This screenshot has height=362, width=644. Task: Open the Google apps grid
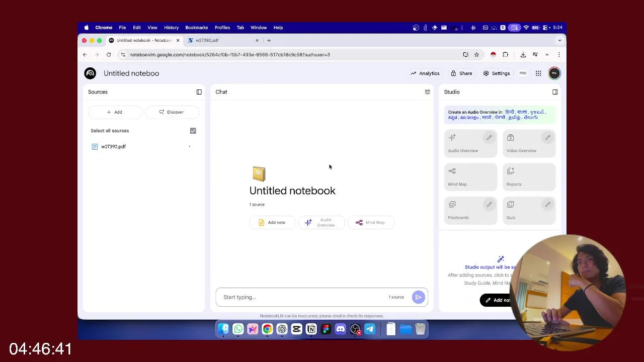tap(538, 73)
